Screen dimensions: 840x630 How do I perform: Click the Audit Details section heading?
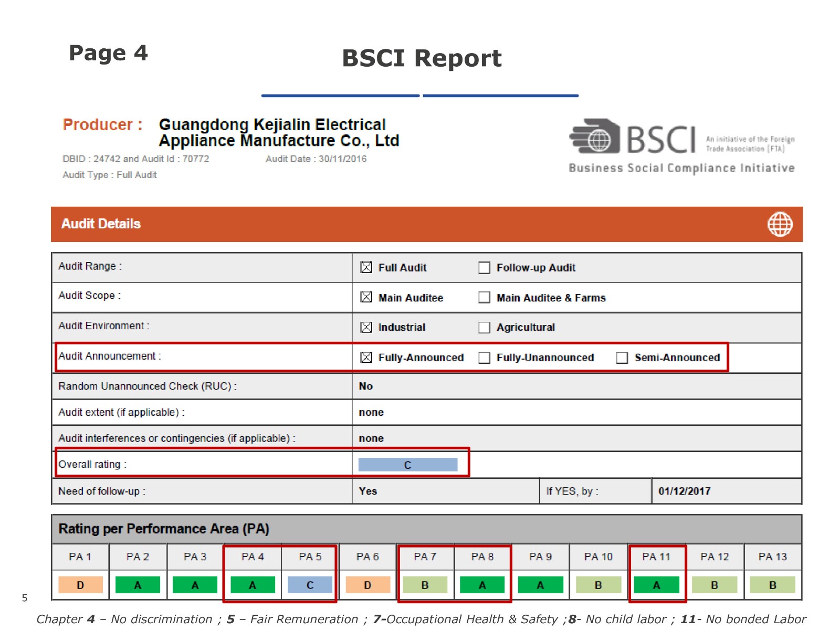point(101,224)
